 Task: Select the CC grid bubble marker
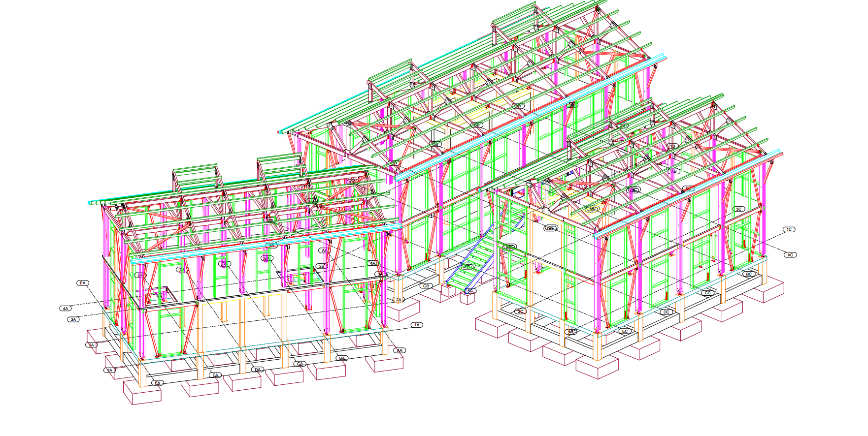707,293
